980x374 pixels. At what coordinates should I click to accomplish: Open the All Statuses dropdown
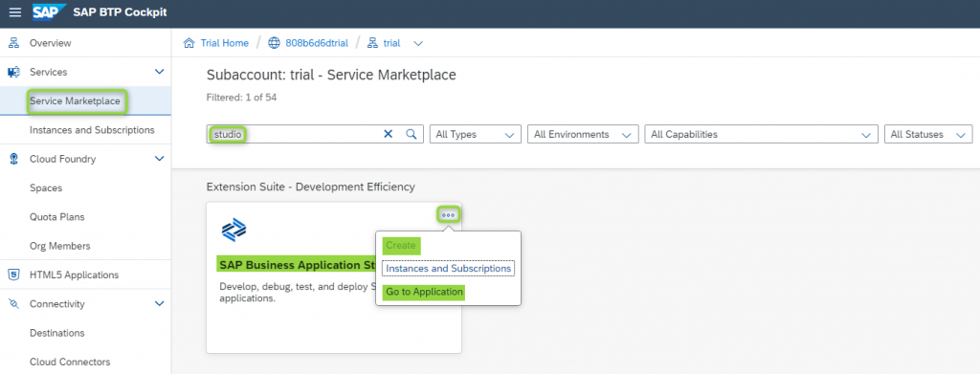tap(928, 134)
